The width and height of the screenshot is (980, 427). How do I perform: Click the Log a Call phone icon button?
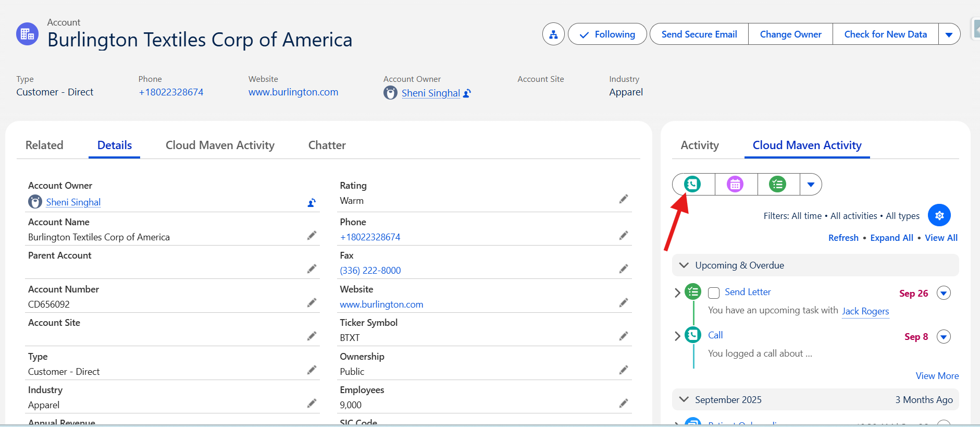pyautogui.click(x=692, y=184)
